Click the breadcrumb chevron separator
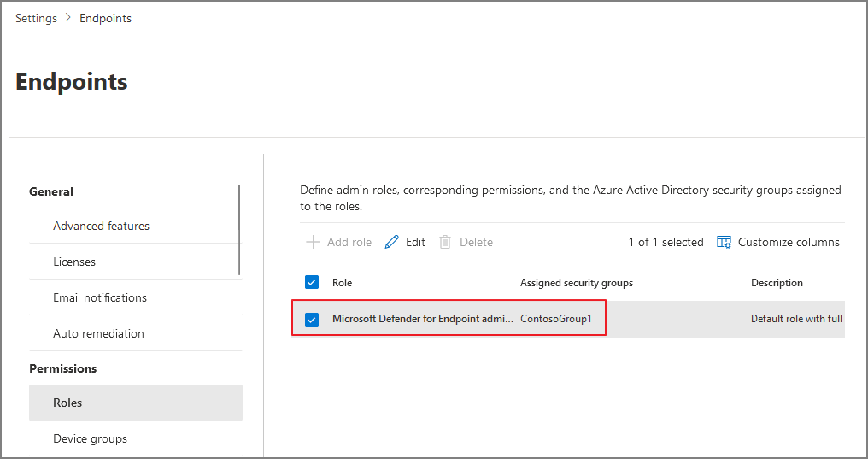Viewport: 868px width, 459px height. 68,18
